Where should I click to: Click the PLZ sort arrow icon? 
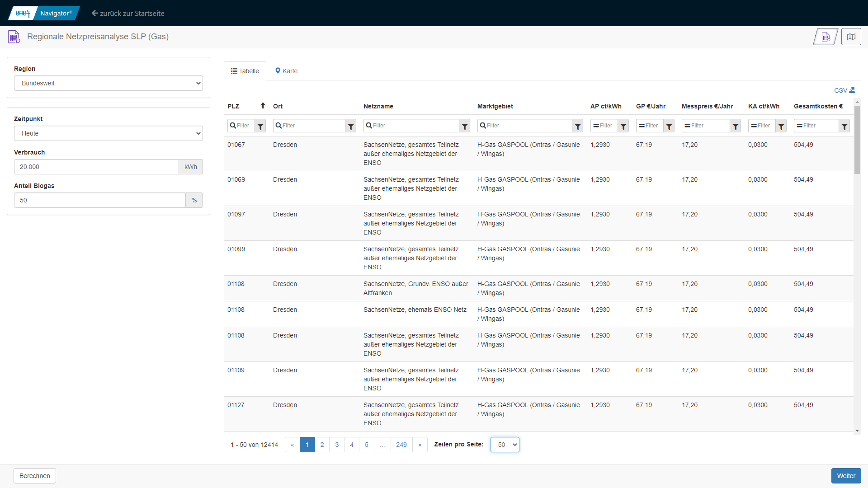[263, 106]
